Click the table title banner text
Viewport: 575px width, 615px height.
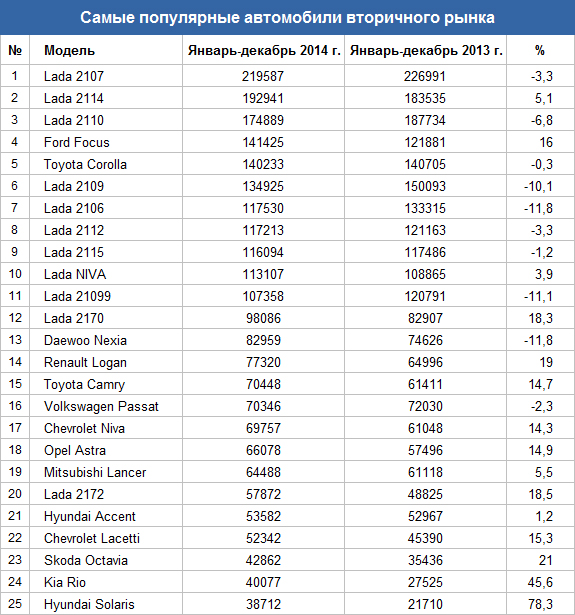(287, 18)
